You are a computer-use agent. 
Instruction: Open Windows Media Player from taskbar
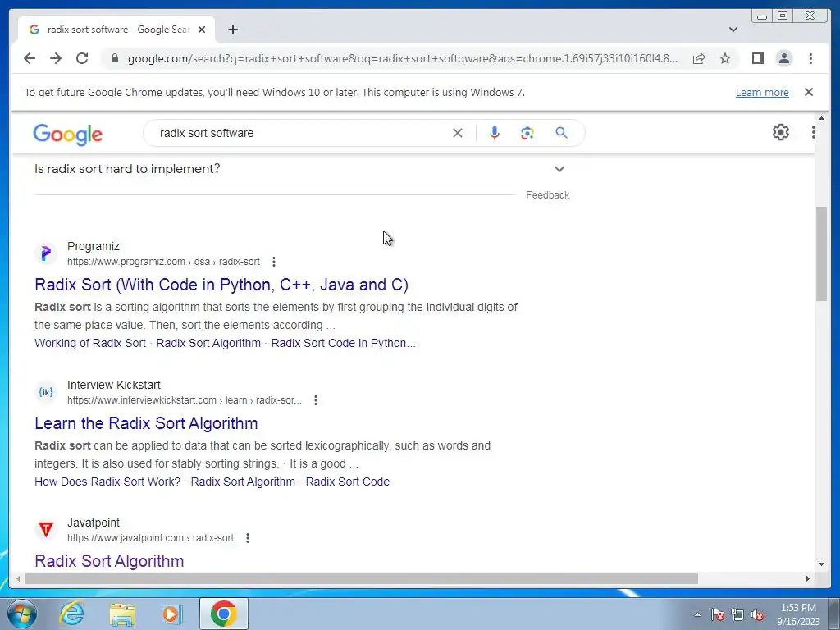(x=172, y=614)
